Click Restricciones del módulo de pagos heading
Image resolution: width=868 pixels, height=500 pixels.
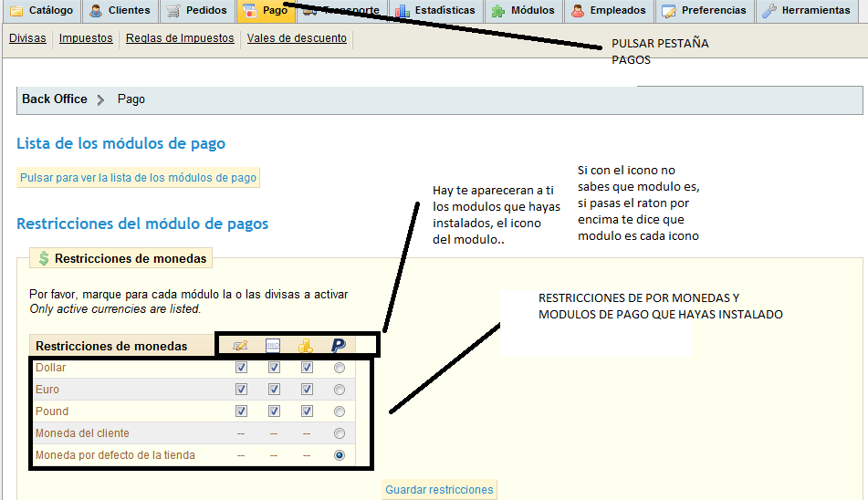[x=142, y=224]
